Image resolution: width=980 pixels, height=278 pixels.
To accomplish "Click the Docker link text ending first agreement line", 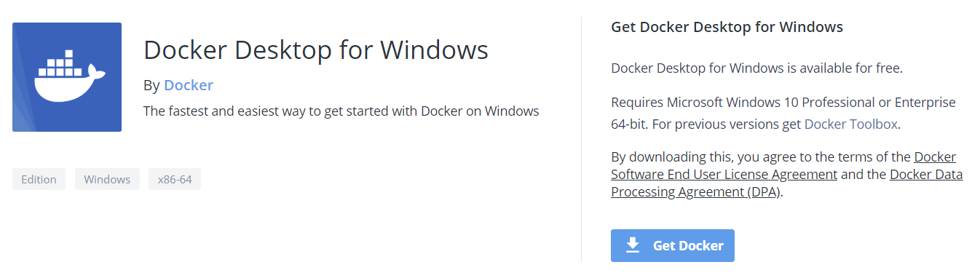I will click(935, 156).
